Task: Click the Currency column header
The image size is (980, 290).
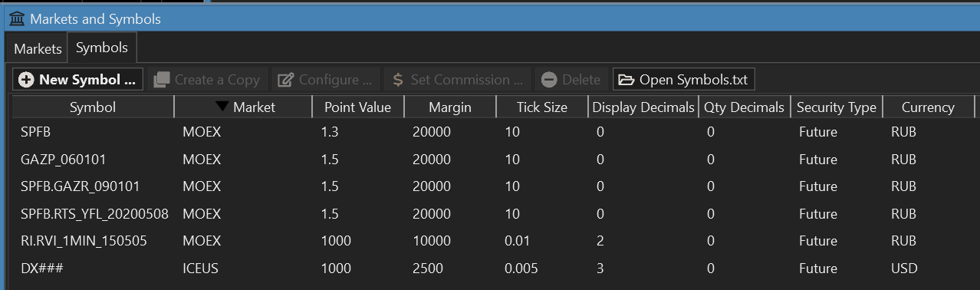Action: [x=928, y=107]
